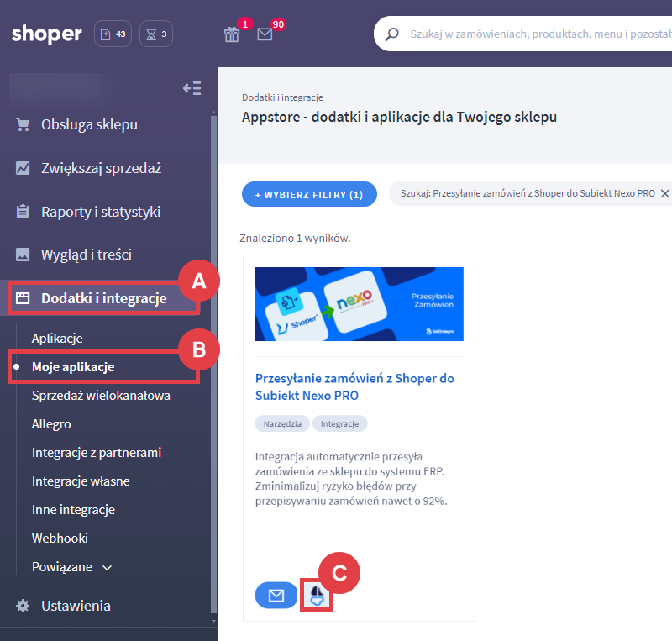This screenshot has height=641, width=672.
Task: Expand the Zwiększaj sprzedaż menu section
Action: coord(101,168)
